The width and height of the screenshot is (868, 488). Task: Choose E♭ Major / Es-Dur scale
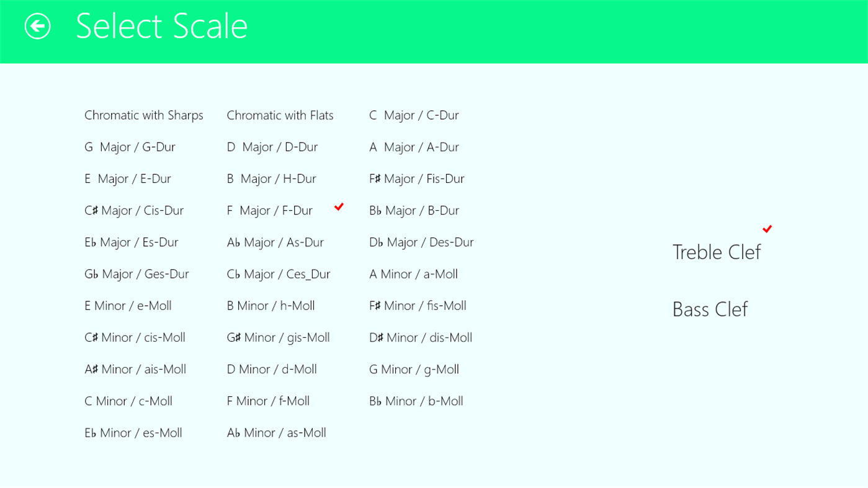(x=131, y=242)
